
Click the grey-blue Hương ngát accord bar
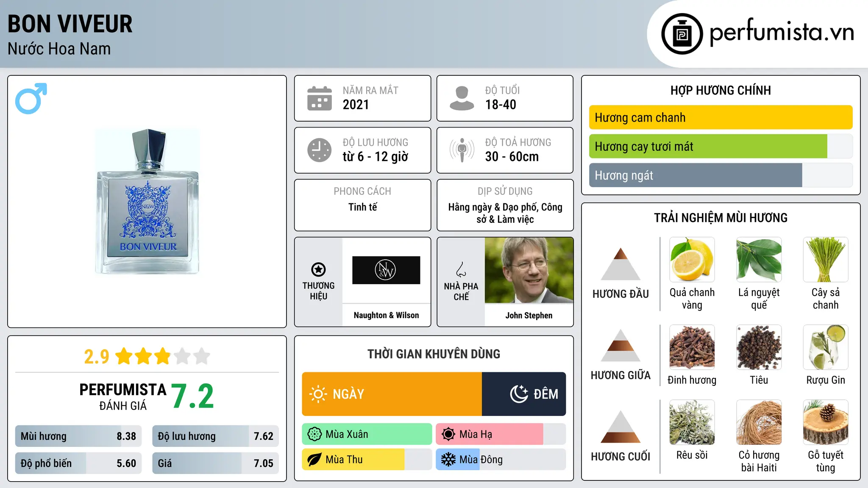pyautogui.click(x=696, y=175)
